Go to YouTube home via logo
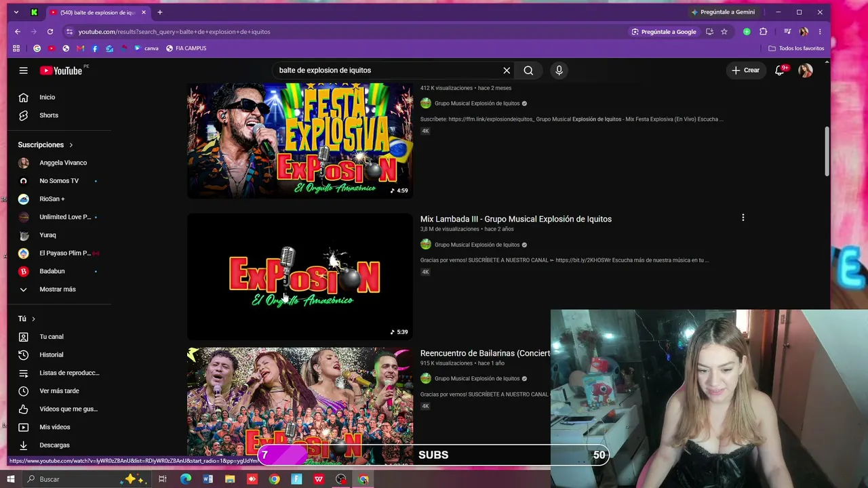The width and height of the screenshot is (868, 488). 61,70
